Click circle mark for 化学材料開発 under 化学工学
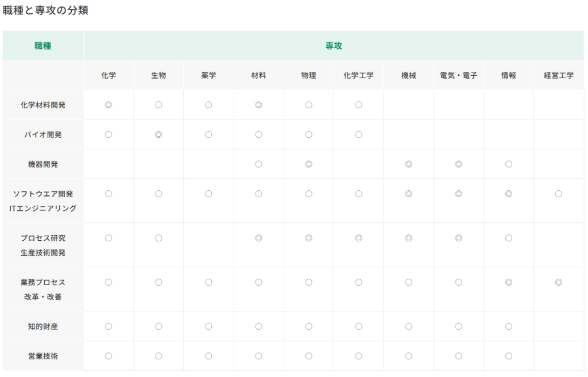The width and height of the screenshot is (588, 377). 359,105
